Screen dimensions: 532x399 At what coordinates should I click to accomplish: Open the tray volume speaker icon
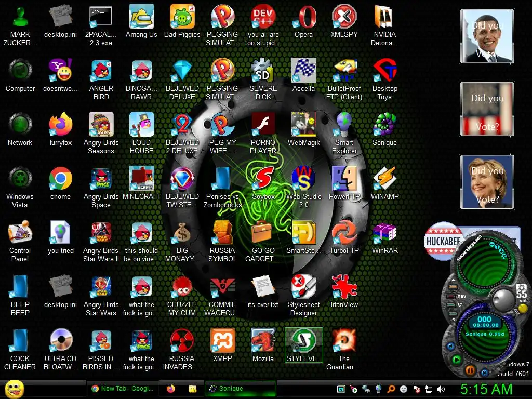click(x=441, y=389)
